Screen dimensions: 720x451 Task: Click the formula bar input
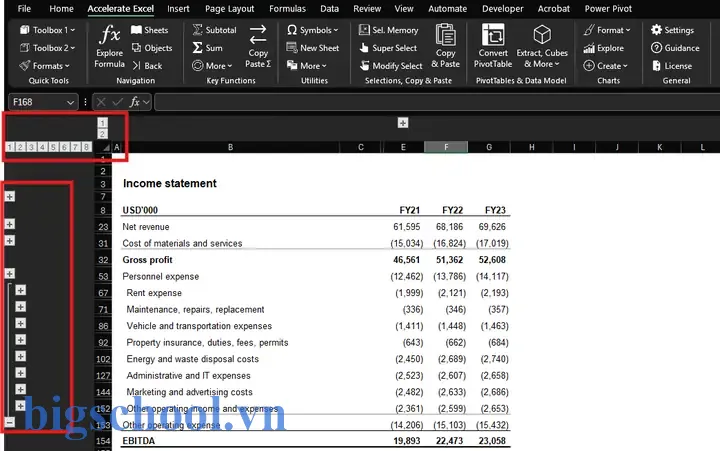436,102
